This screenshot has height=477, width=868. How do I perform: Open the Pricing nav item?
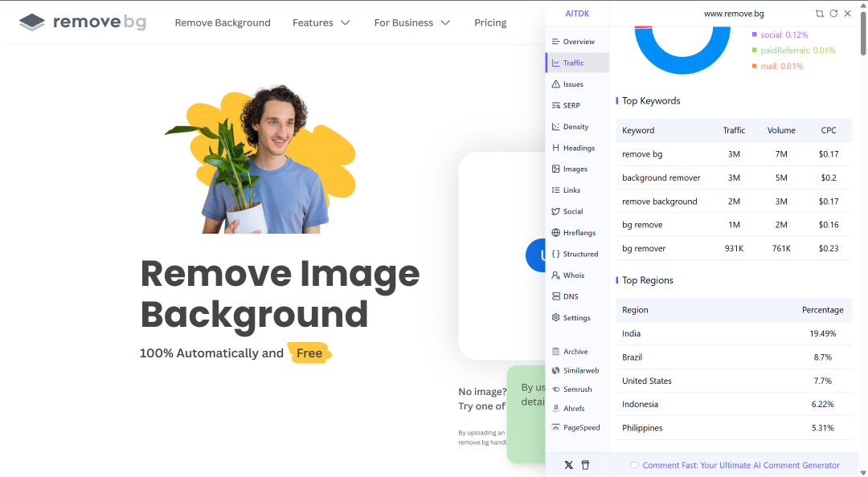(x=490, y=22)
